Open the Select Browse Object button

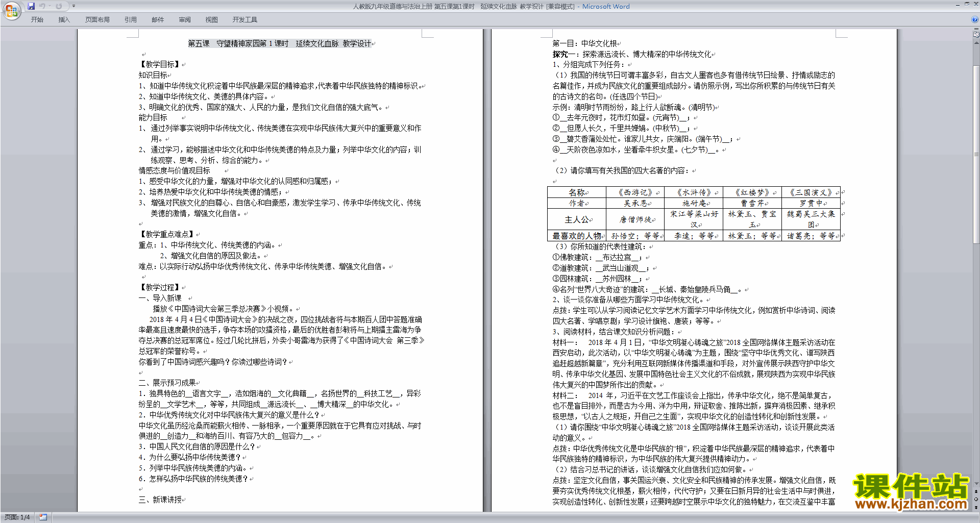point(976,499)
